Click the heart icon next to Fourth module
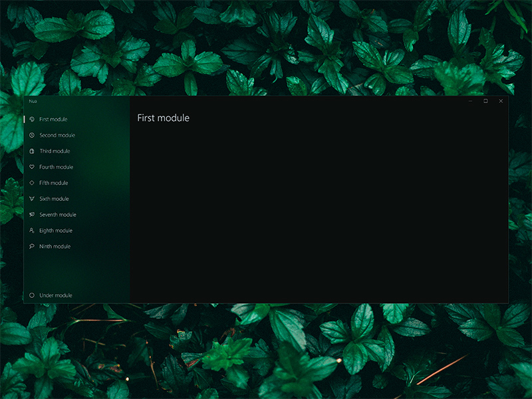Image resolution: width=532 pixels, height=399 pixels. [x=31, y=167]
